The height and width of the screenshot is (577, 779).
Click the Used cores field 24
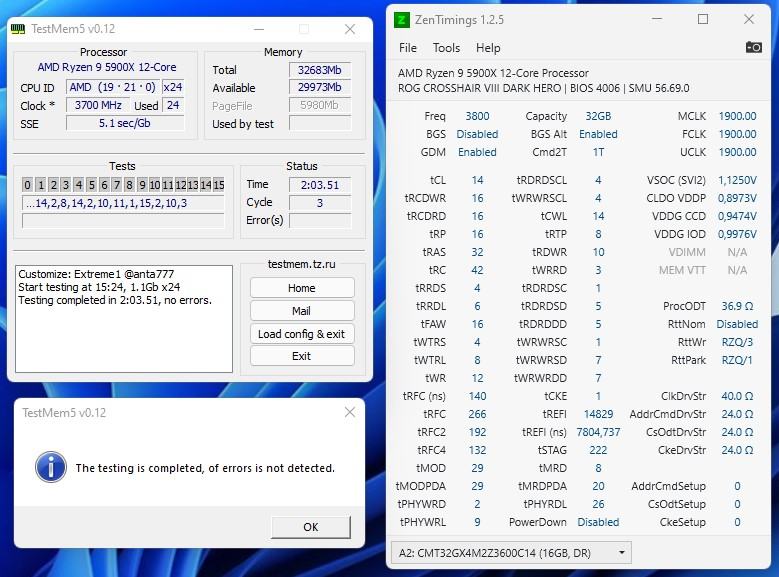173,105
